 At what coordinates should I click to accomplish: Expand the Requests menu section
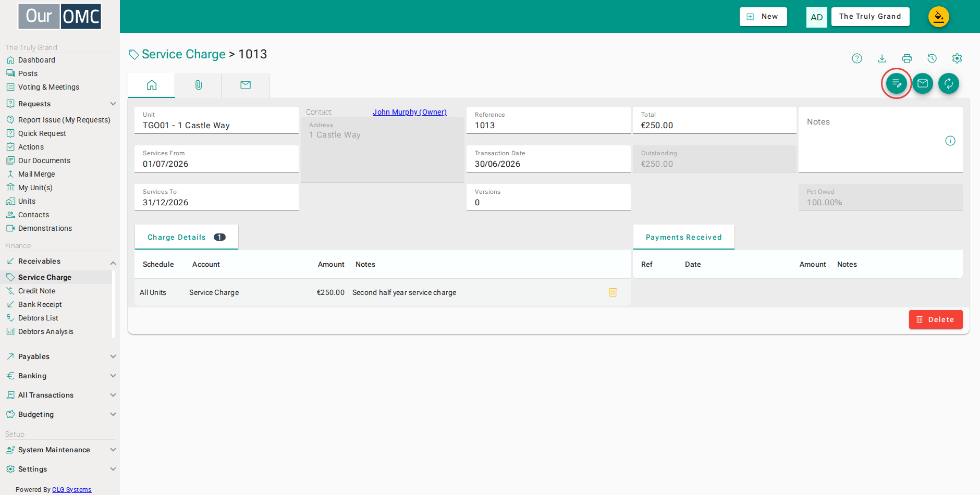[x=60, y=104]
